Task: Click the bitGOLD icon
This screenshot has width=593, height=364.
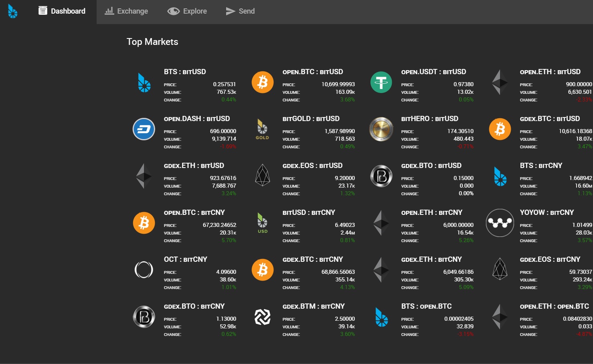Action: 263,129
